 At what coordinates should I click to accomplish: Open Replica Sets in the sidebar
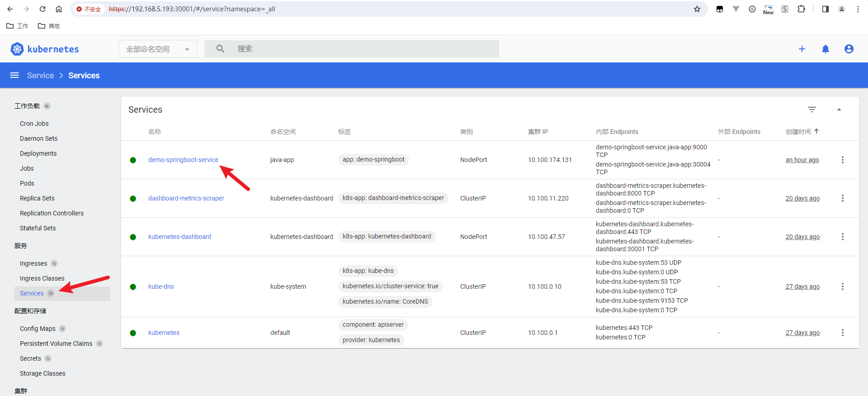[x=37, y=198]
